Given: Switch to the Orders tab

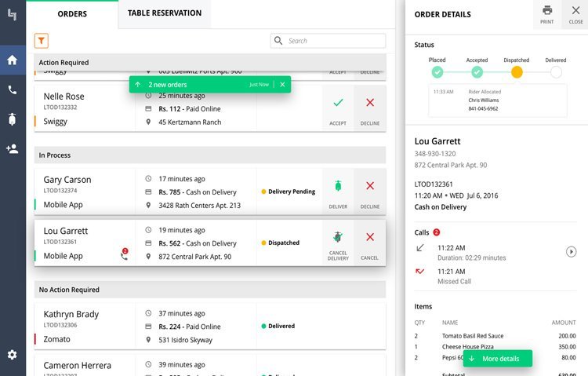Looking at the screenshot, I should pos(72,14).
